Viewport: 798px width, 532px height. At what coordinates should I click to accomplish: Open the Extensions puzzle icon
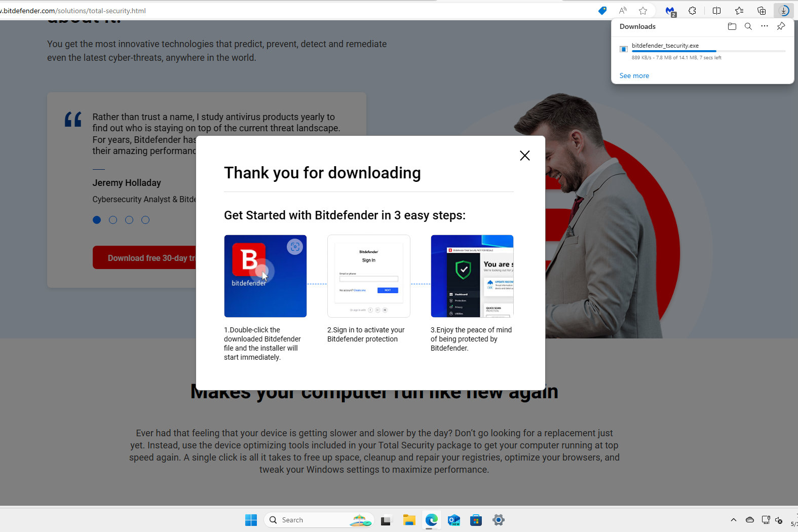point(692,11)
